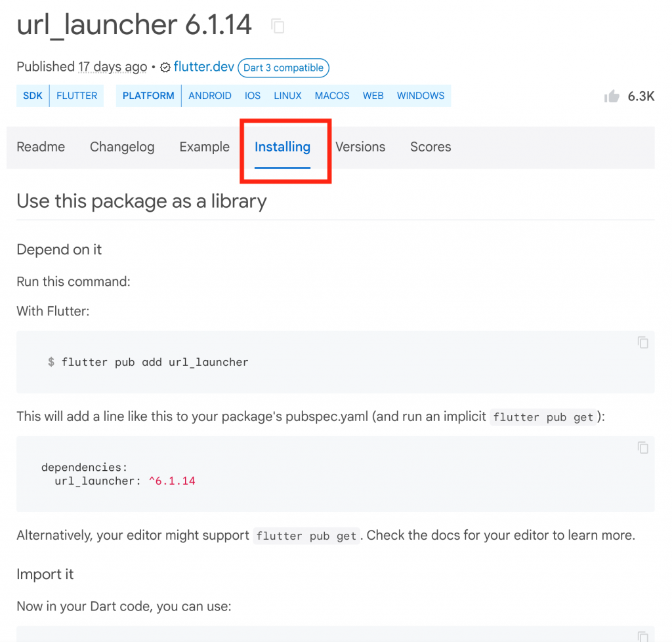
Task: Click the 6.3K likes count
Action: [x=641, y=96]
